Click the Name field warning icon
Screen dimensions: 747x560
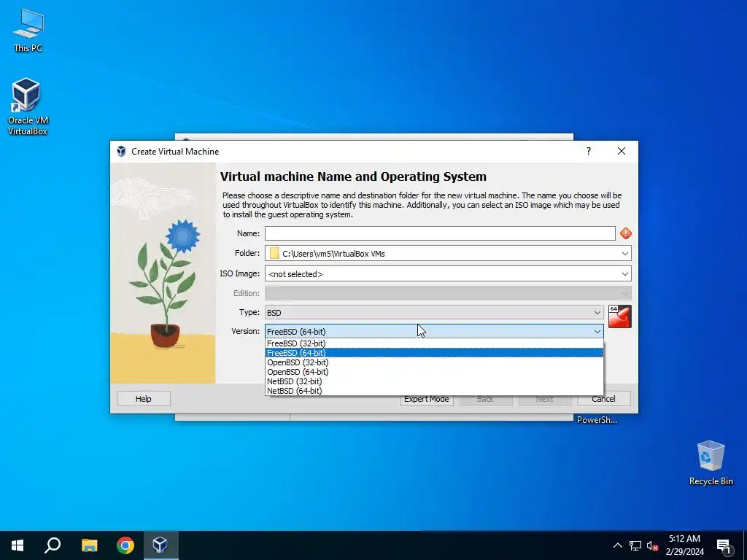[625, 233]
